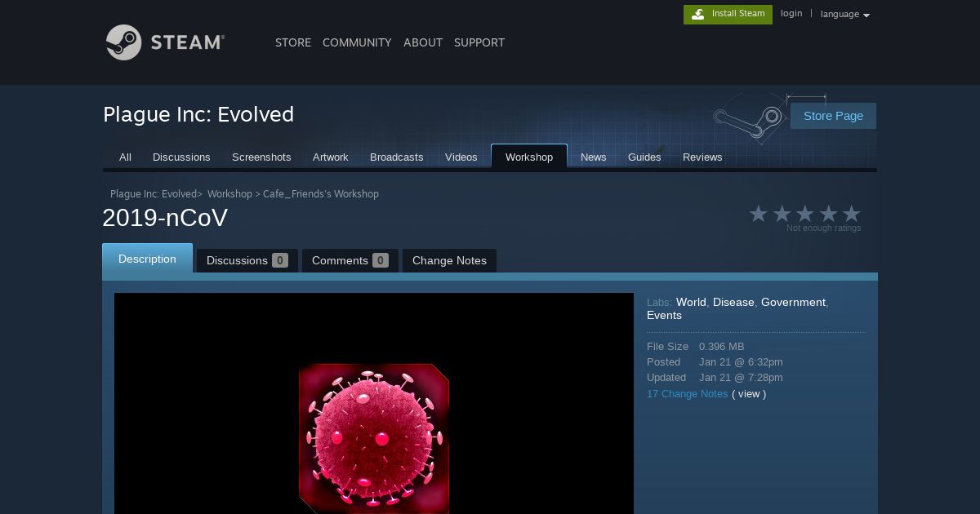Click the World label tag
This screenshot has height=514, width=980.
pos(691,302)
